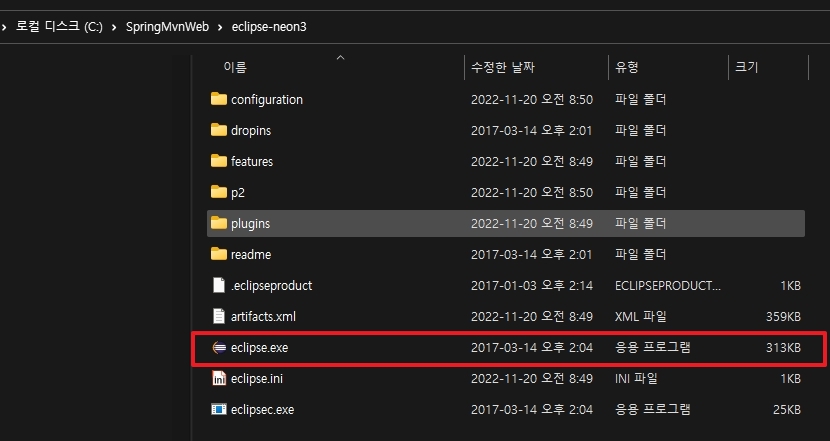Click eclipse-neon3 breadcrumb segment
The image size is (830, 441).
[269, 26]
